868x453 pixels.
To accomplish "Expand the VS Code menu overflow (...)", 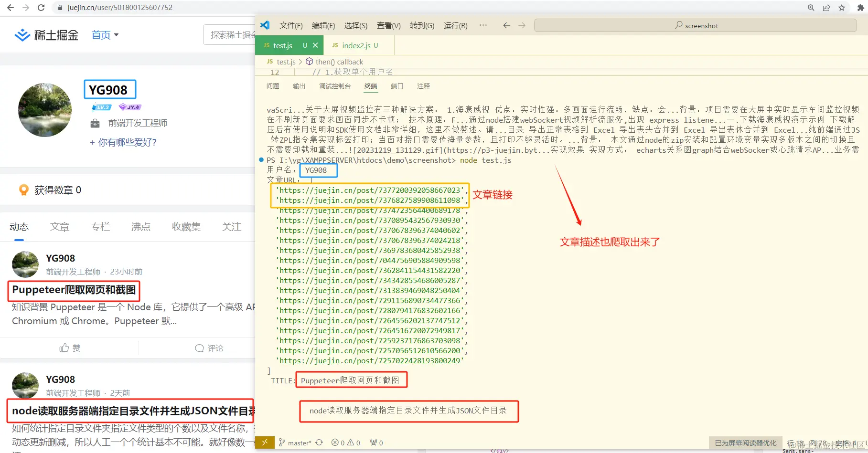I will pos(483,25).
